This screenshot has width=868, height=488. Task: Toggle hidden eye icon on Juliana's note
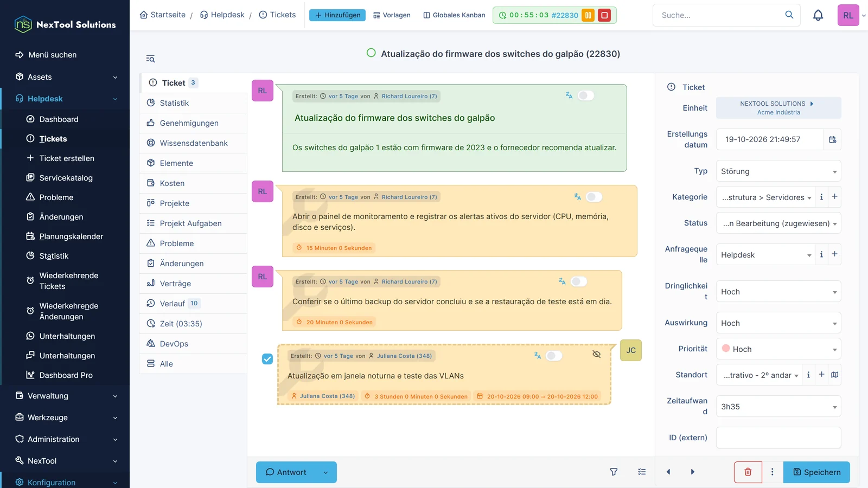597,354
